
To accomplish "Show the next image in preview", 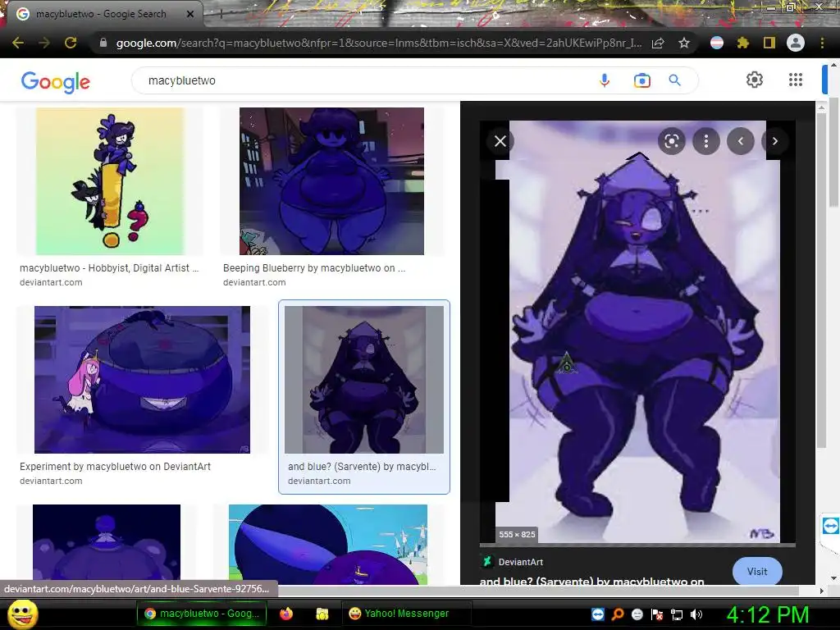I will tap(775, 141).
